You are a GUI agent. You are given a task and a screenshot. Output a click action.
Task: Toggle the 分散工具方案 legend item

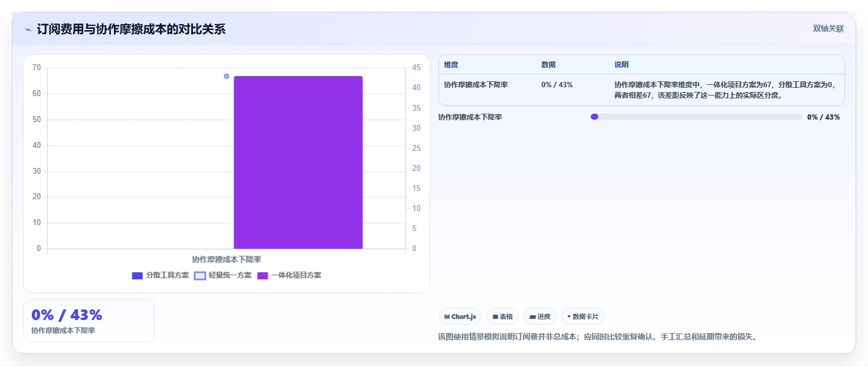point(161,275)
